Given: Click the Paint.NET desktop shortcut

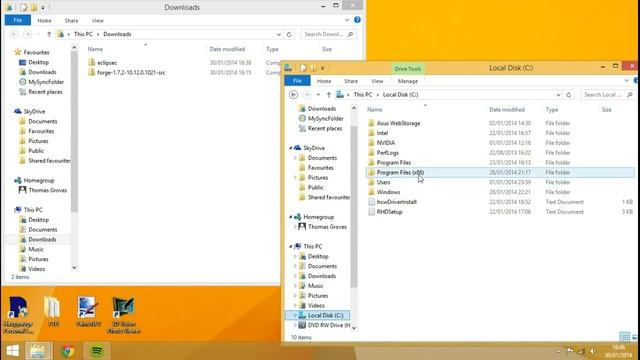Looking at the screenshot, I should coord(88,312).
